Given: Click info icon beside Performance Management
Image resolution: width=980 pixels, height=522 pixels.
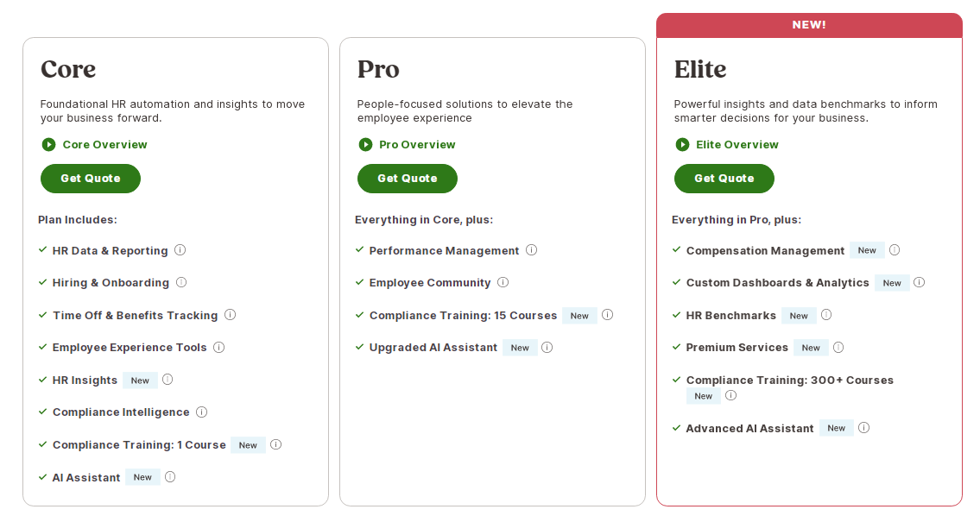Looking at the screenshot, I should (x=531, y=250).
